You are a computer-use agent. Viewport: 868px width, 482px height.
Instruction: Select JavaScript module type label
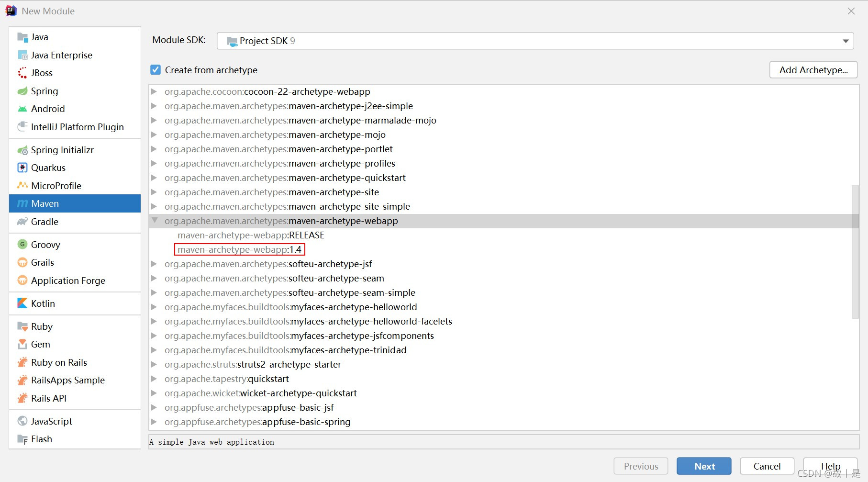coord(52,421)
